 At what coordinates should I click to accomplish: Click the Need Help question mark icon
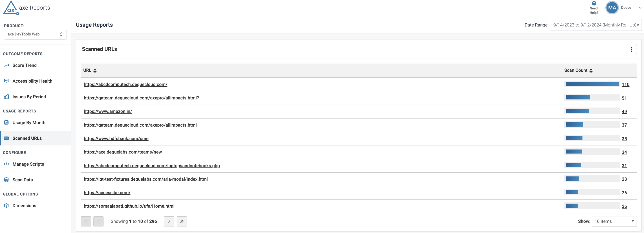click(594, 4)
